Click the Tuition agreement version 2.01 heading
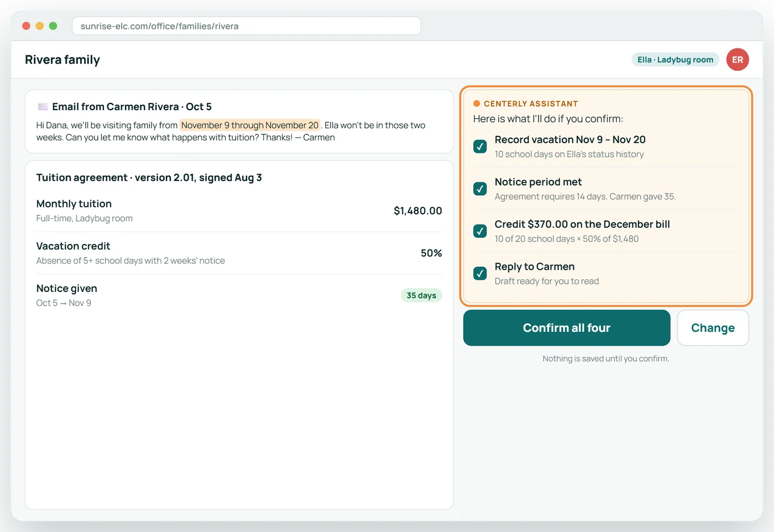 149,178
